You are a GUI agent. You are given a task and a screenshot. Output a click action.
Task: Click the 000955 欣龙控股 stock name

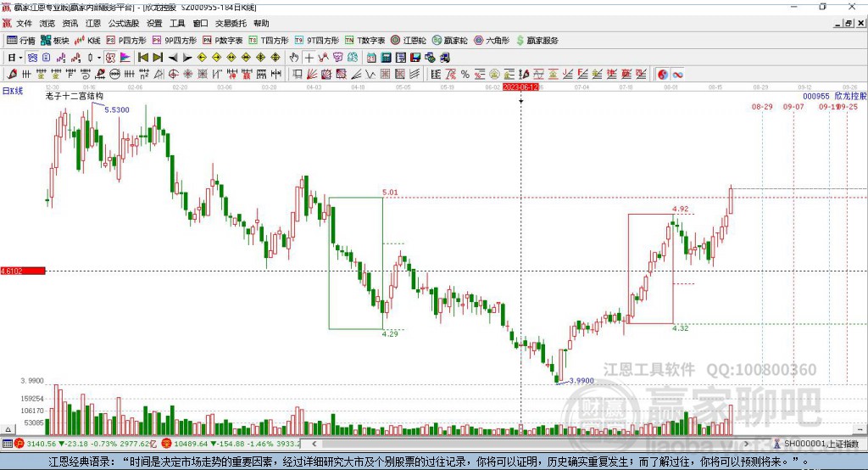click(835, 96)
